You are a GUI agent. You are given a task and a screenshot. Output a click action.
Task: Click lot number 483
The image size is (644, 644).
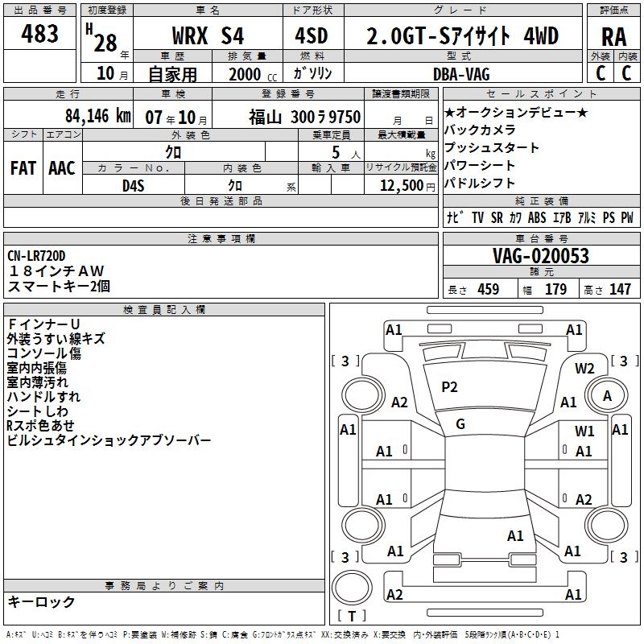[39, 33]
